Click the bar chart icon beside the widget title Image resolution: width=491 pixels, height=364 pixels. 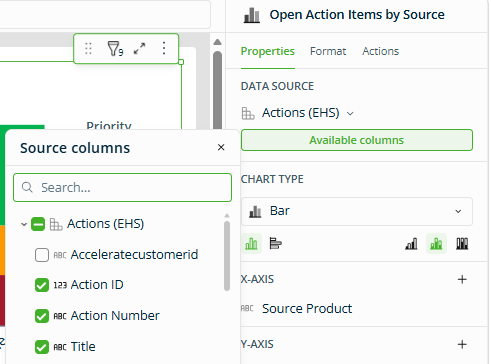(x=252, y=15)
